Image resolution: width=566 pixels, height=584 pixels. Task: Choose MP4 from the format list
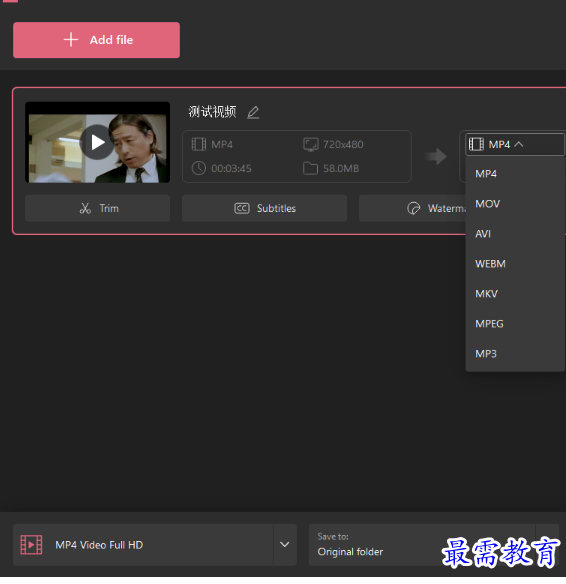[x=515, y=174]
